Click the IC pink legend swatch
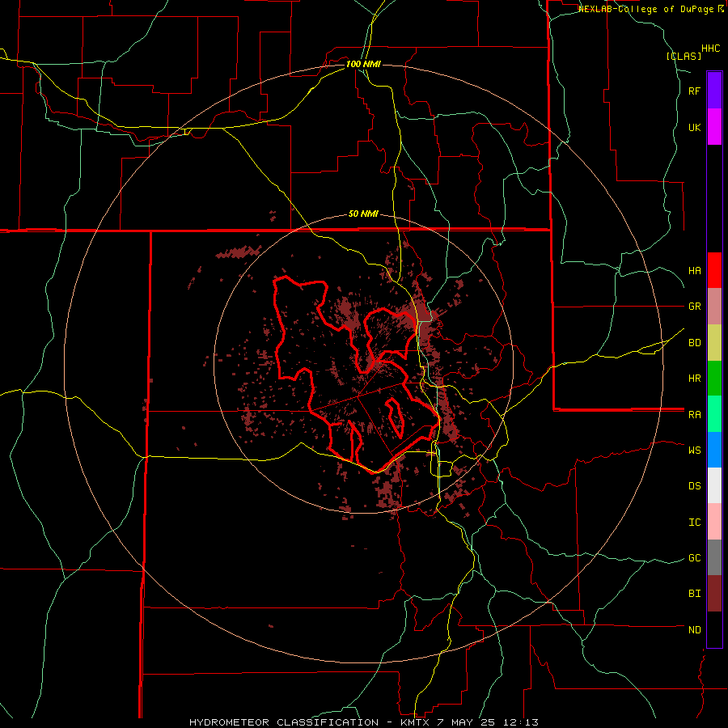 tap(714, 522)
